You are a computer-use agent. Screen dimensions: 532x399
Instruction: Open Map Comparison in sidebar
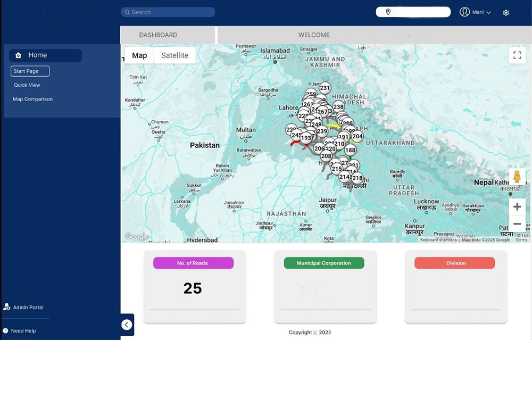click(x=32, y=99)
